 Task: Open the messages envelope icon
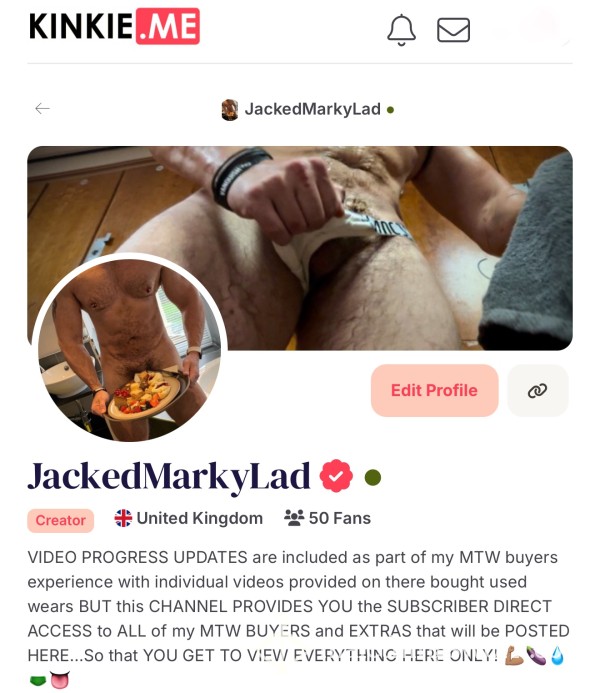[x=453, y=30]
